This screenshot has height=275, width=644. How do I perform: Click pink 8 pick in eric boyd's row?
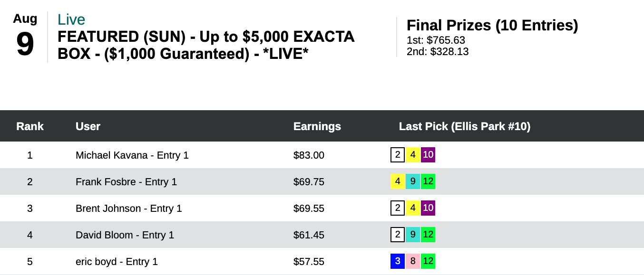click(x=413, y=261)
